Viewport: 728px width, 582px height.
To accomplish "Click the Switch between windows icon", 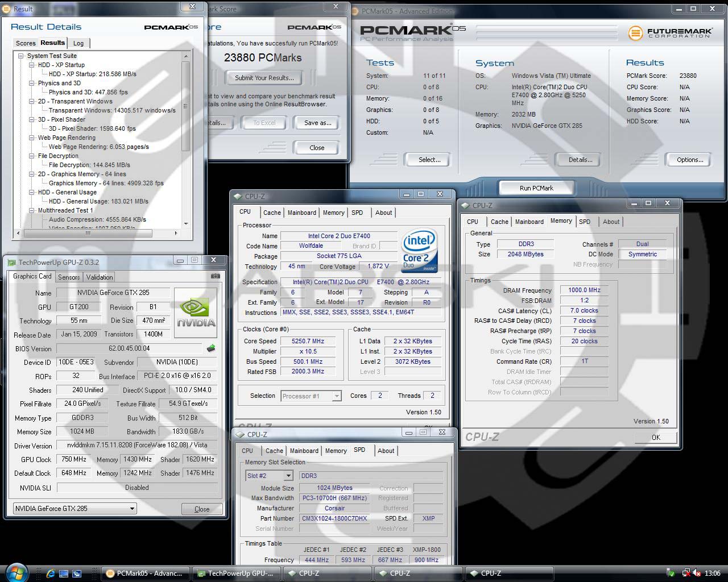I will 77,573.
